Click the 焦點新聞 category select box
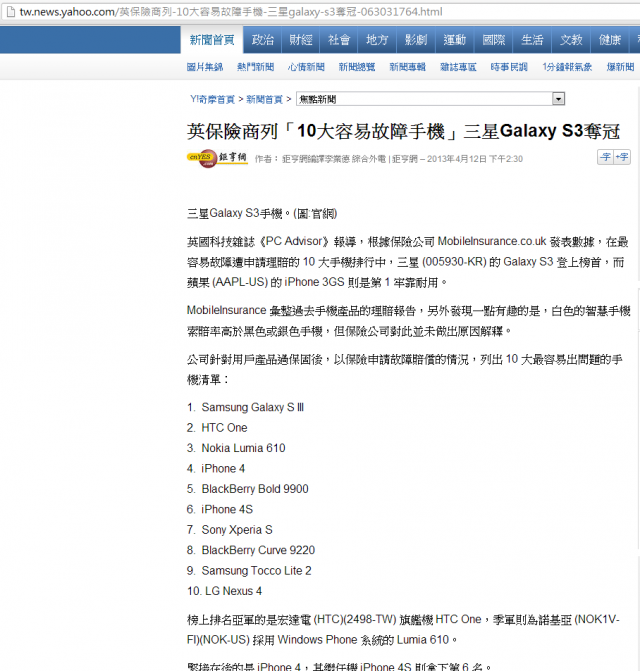The image size is (640, 672). [430, 99]
